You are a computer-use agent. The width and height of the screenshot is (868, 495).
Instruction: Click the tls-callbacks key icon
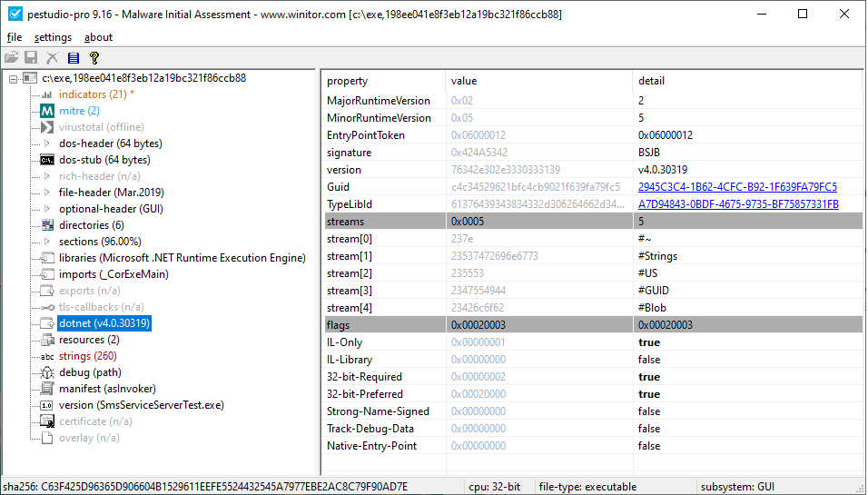(47, 307)
